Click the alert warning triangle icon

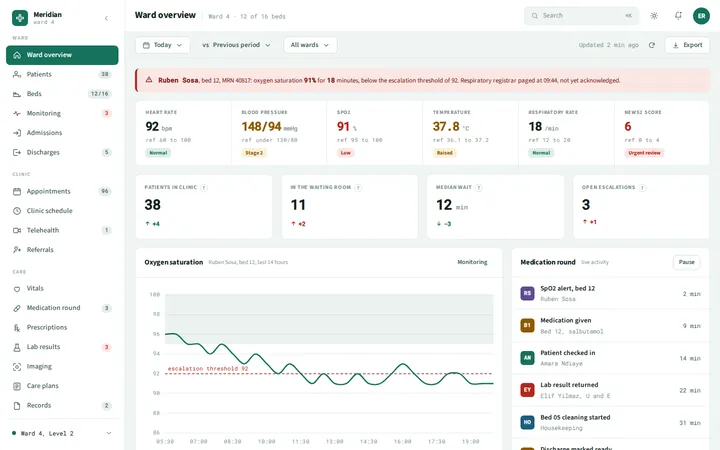149,80
